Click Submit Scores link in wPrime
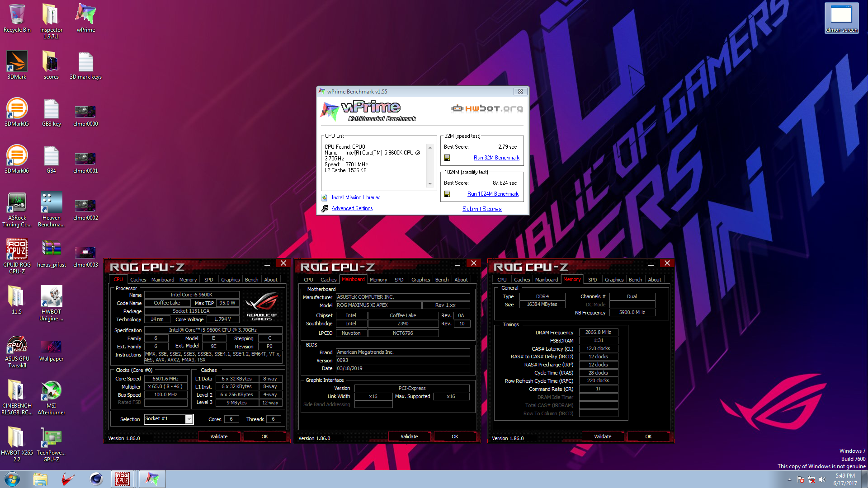 point(482,209)
